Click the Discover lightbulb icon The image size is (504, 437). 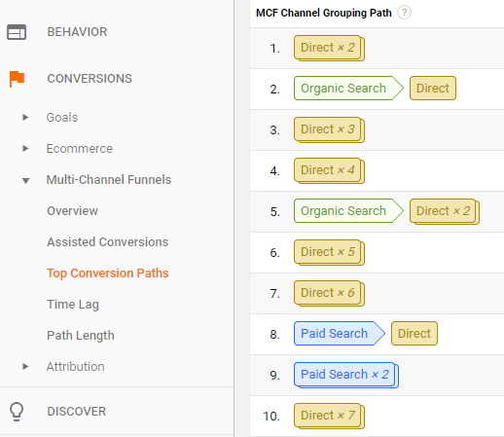point(17,412)
